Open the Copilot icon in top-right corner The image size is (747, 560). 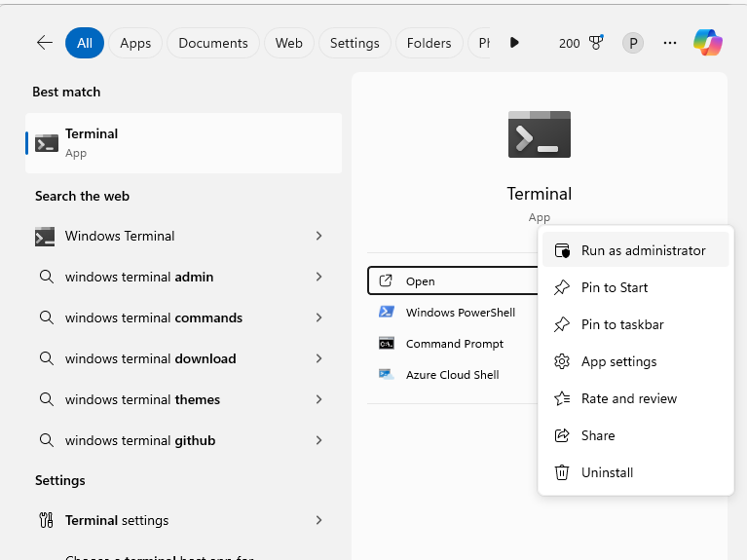coord(708,43)
